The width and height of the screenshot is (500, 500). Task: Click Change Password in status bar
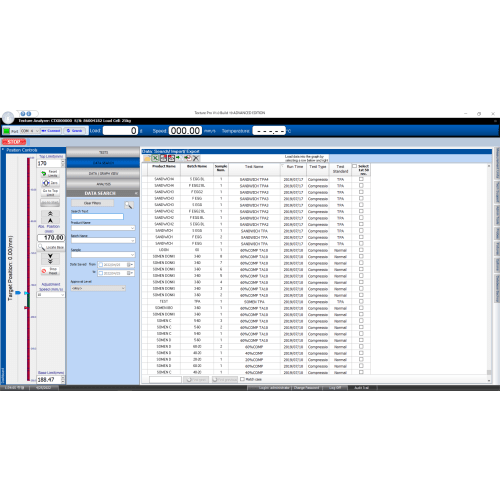pyautogui.click(x=306, y=388)
